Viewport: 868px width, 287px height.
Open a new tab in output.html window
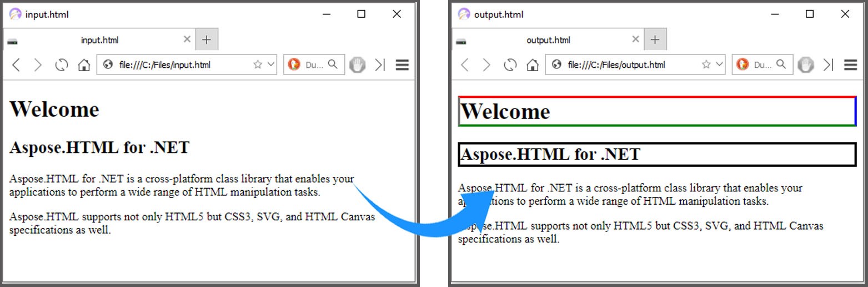click(655, 40)
